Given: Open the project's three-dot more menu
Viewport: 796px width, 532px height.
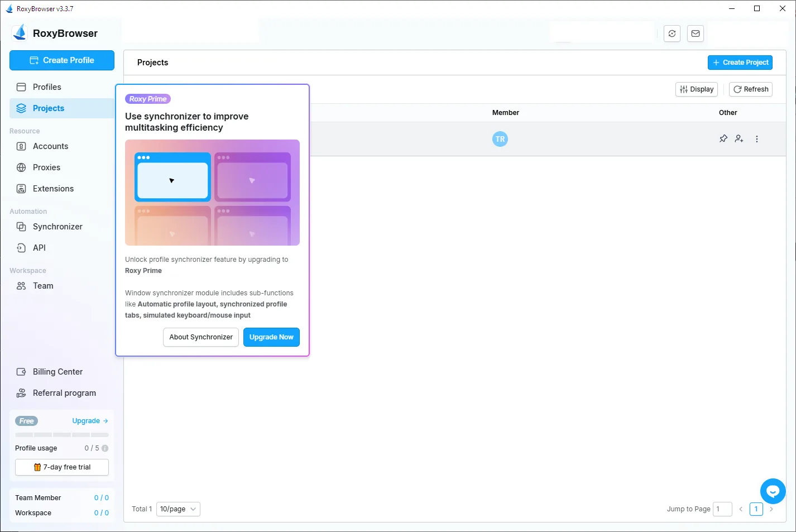Looking at the screenshot, I should [x=757, y=139].
